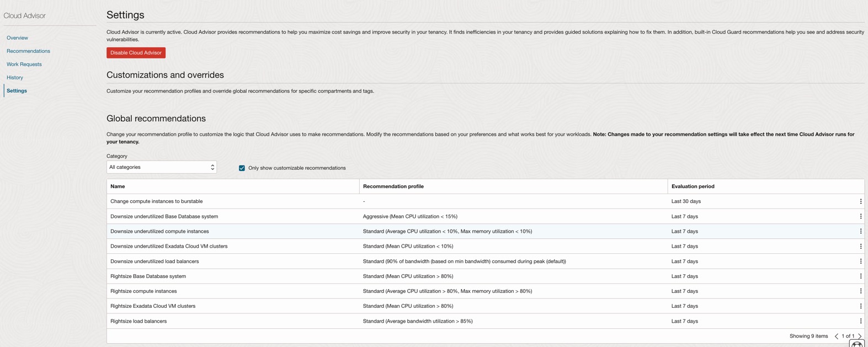Click Standard (Mean CPU utilization < 10%) profile
Screen dimensions: 868x347
[x=408, y=246]
